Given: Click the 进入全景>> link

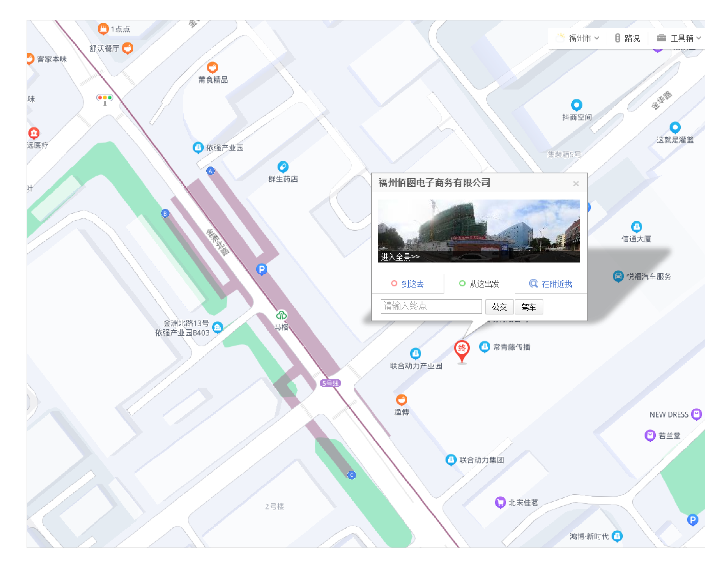Looking at the screenshot, I should (x=400, y=257).
